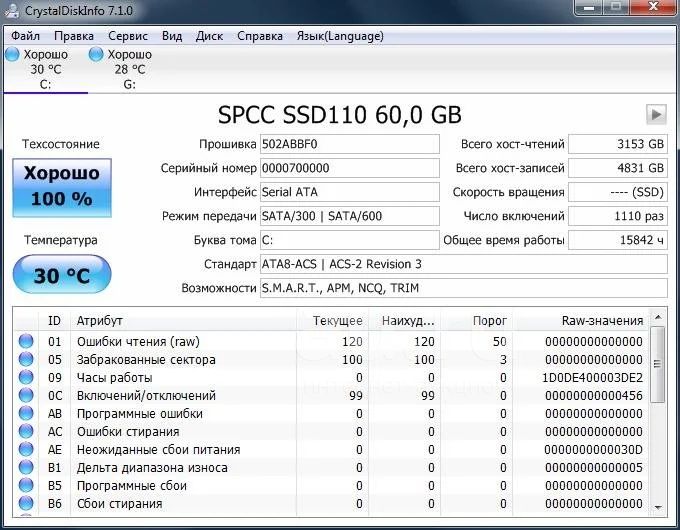The width and height of the screenshot is (680, 530).
Task: Click the Буква тома field
Action: coord(350,240)
